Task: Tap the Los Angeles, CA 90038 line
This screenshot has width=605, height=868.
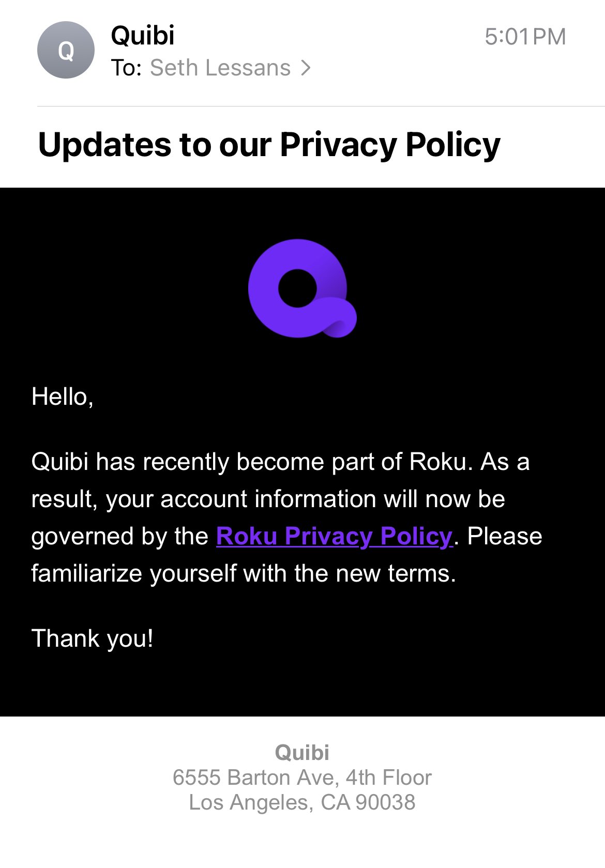Action: [x=302, y=802]
